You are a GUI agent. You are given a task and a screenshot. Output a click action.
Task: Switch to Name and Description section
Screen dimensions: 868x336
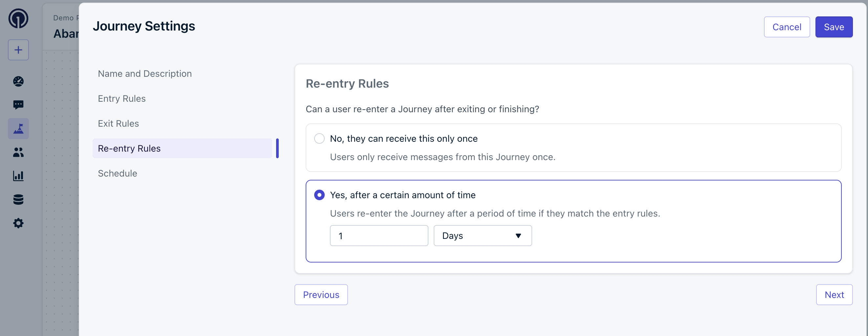144,74
